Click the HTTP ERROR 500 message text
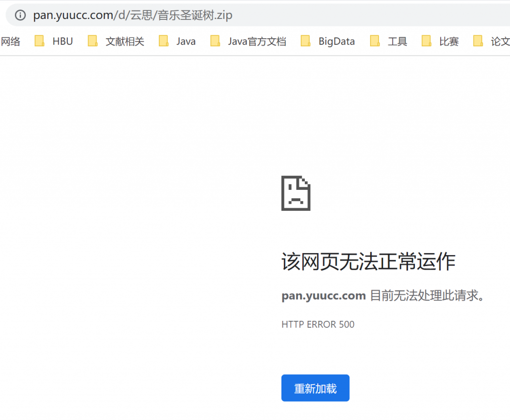The image size is (510, 420). [318, 324]
